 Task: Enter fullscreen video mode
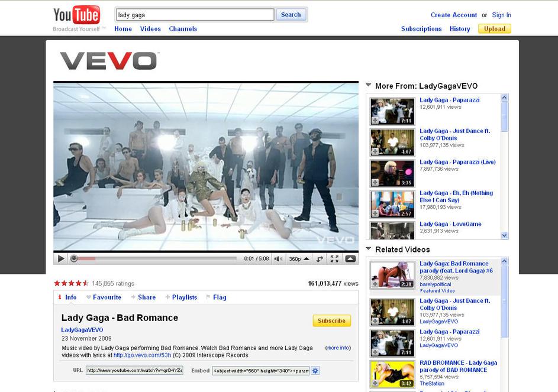pyautogui.click(x=334, y=258)
